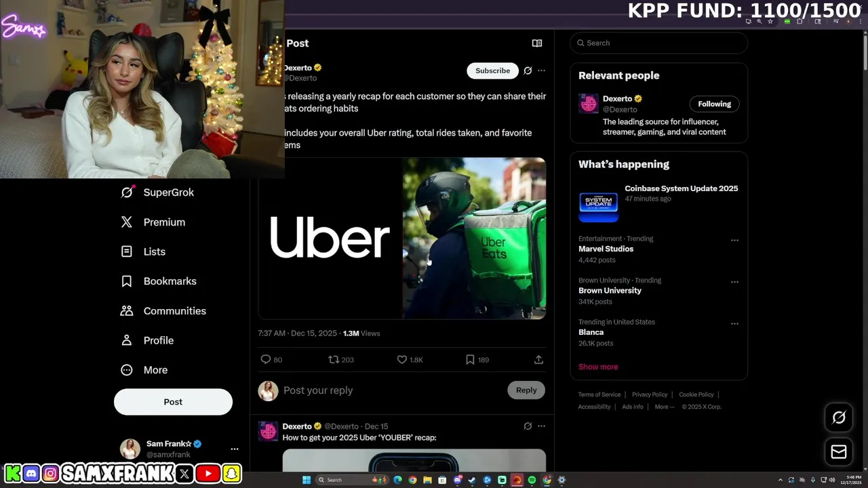Open Bookmarks in the sidebar

tap(159, 281)
